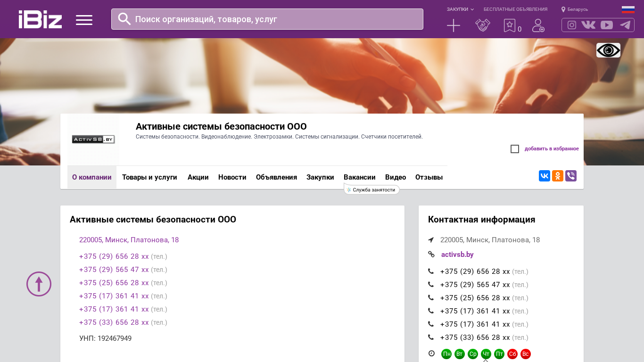Toggle the accessibility eye view mode
644x362 pixels.
608,50
